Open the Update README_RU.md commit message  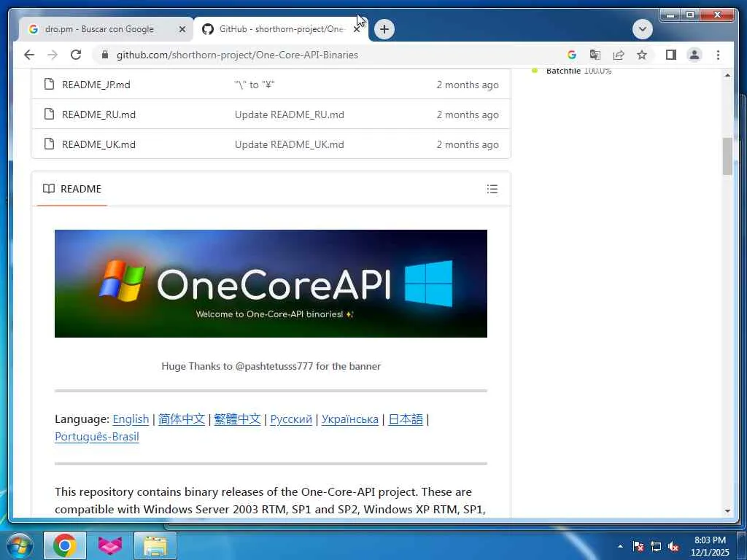click(x=289, y=114)
